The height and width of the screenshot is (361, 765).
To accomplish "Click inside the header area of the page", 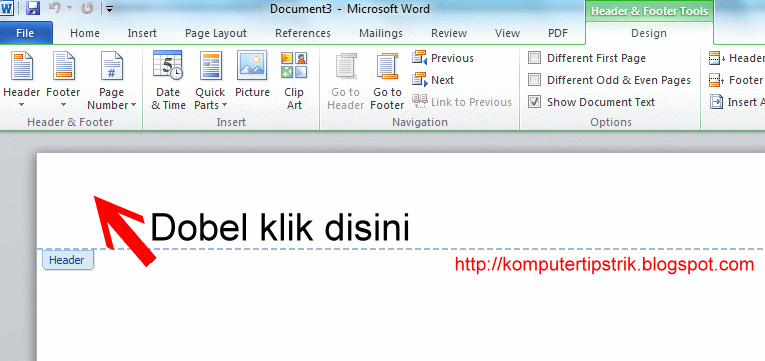I will [400, 201].
